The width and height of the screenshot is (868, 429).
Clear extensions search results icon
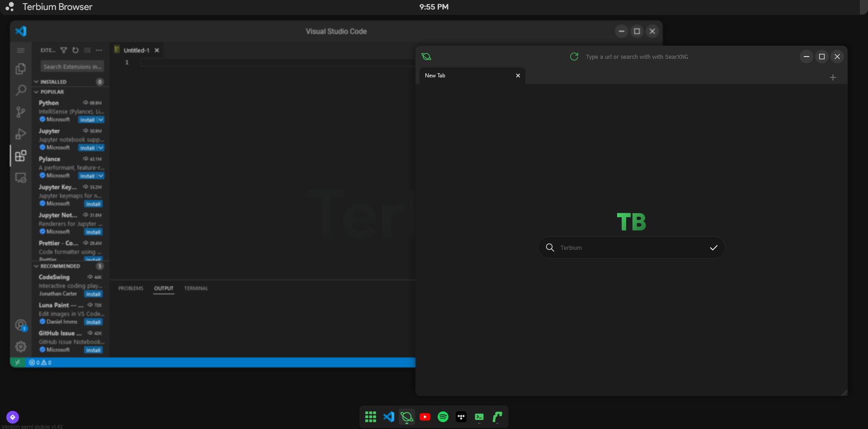pos(87,50)
